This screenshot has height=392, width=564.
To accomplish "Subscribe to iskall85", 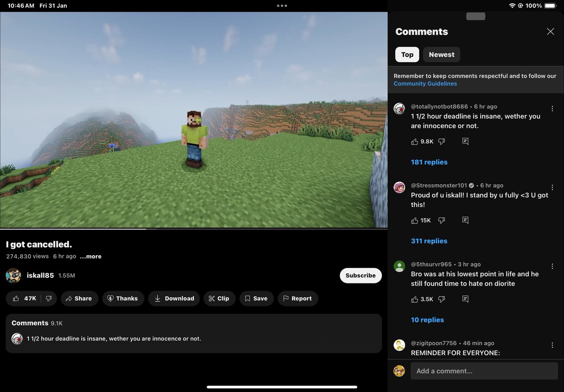I will (x=360, y=275).
